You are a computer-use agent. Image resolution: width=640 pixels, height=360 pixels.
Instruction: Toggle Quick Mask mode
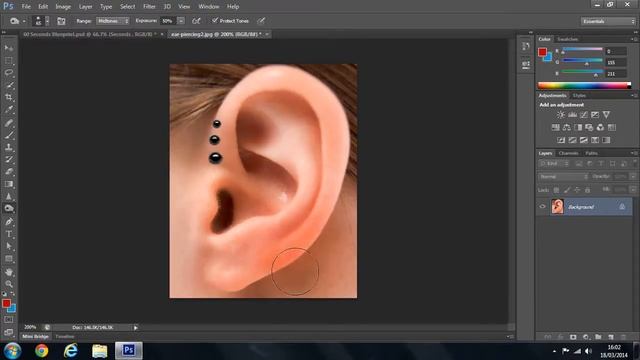click(9, 320)
